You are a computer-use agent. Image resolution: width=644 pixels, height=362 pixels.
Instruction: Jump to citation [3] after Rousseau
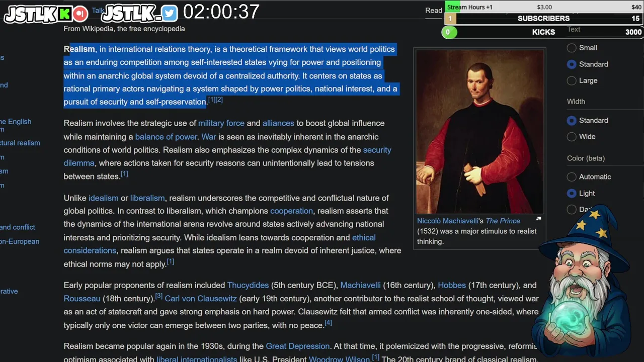click(158, 296)
